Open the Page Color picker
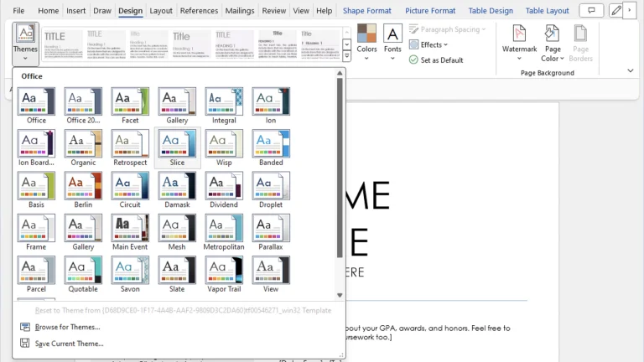The image size is (644, 362). pos(553,43)
